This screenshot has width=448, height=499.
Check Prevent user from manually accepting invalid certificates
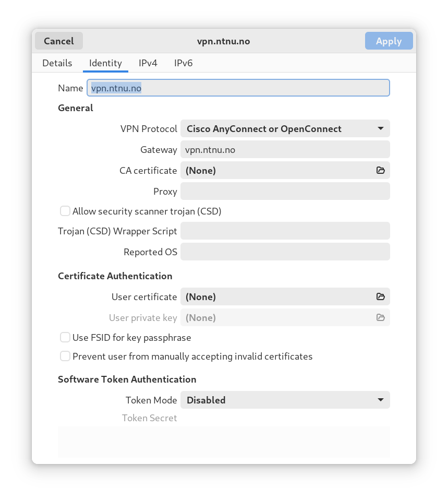(x=65, y=356)
